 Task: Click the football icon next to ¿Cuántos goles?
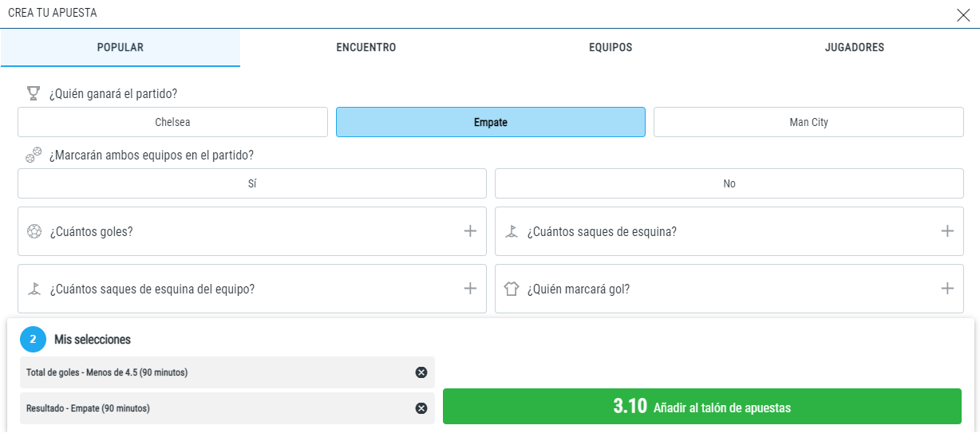(34, 232)
